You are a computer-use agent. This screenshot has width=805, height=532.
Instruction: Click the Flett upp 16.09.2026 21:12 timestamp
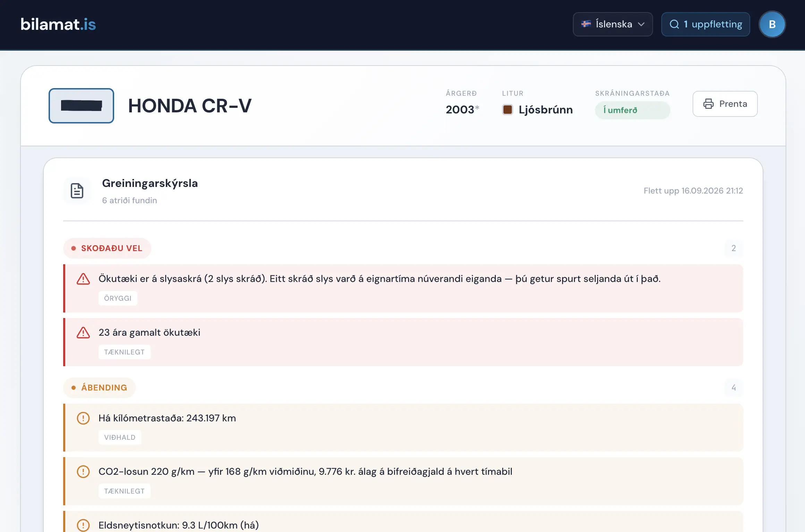[693, 191]
